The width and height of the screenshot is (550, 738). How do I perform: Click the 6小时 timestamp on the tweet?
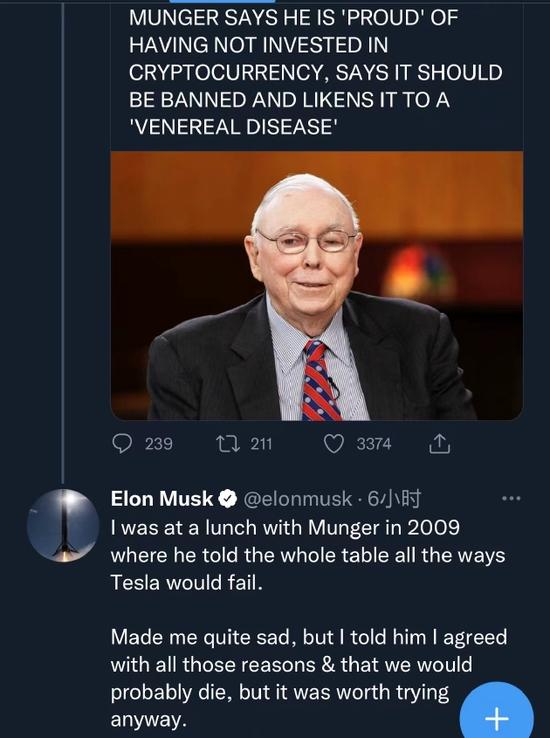[394, 499]
